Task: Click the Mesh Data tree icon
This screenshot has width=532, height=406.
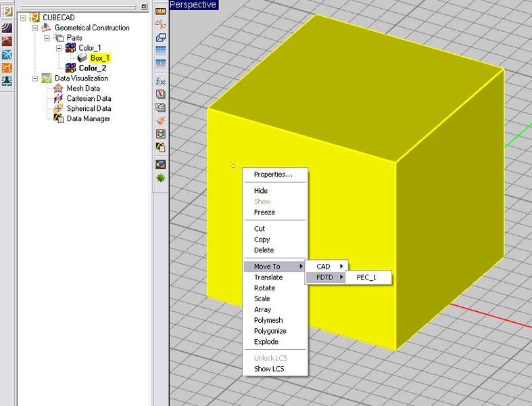Action: coord(59,89)
